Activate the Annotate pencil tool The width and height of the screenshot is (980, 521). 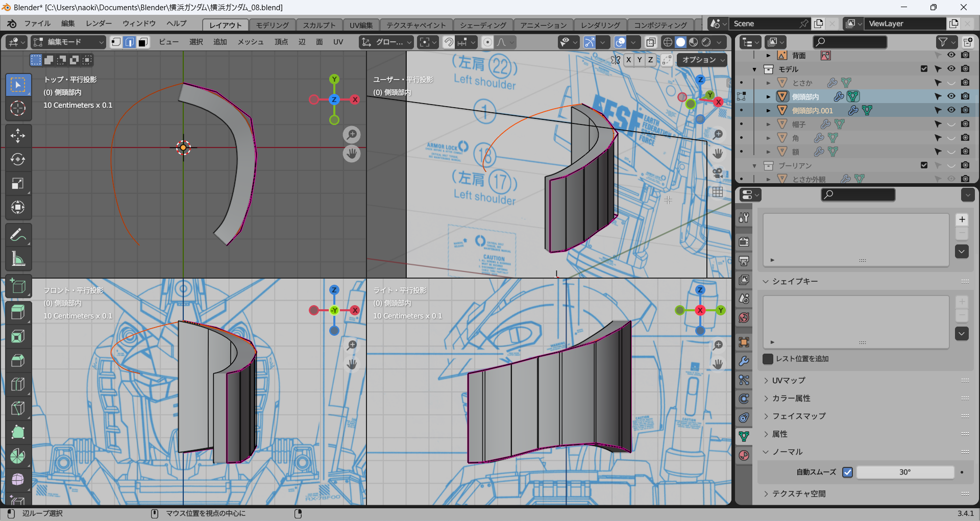click(x=18, y=235)
